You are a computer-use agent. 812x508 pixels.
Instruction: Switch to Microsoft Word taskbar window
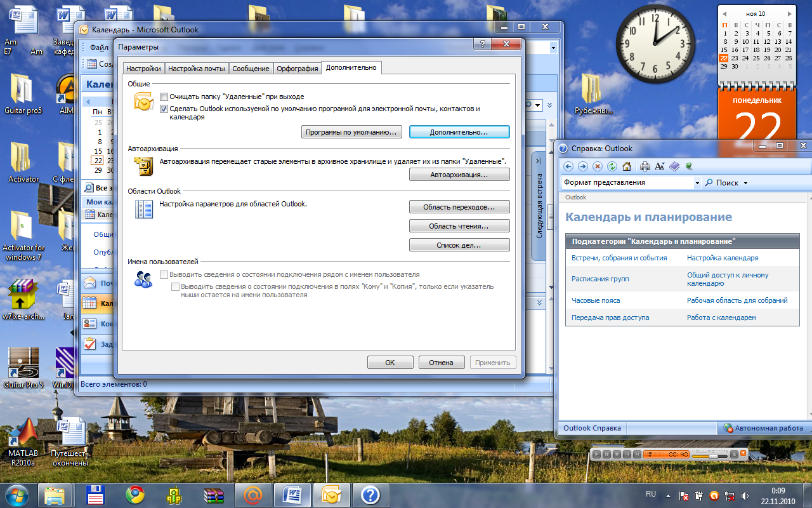(292, 495)
